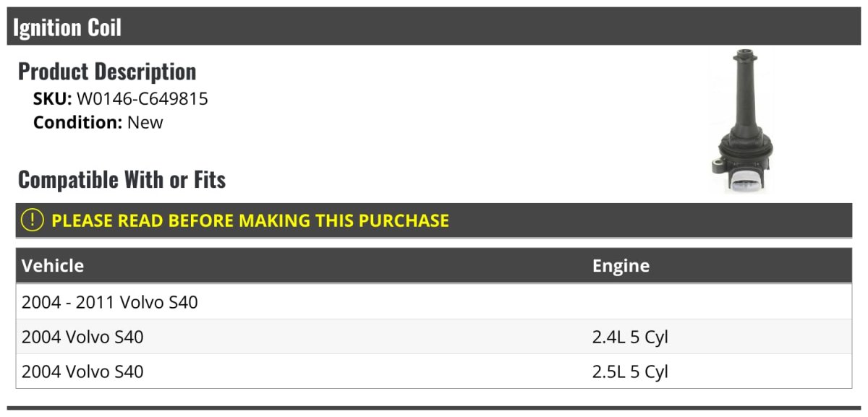Select the 2004 Volvo S40 vehicle in the 2.4L row
Screen dimensions: 868x417
click(x=82, y=337)
